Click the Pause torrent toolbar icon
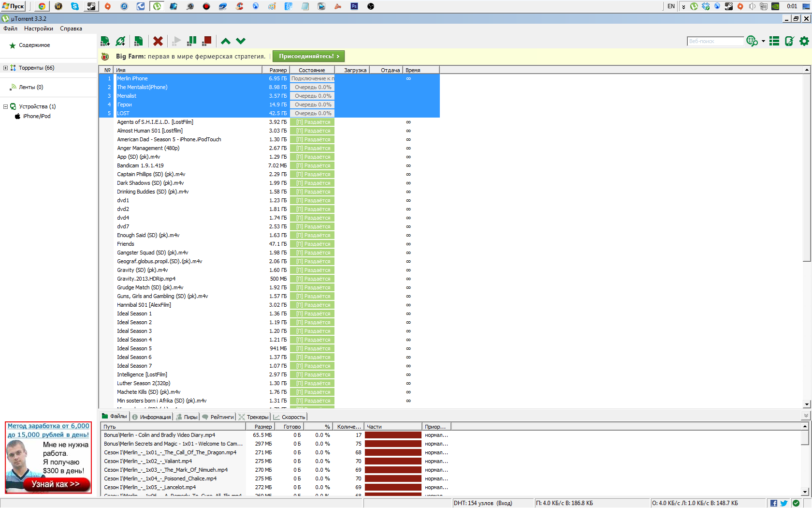The height and width of the screenshot is (508, 812). click(192, 41)
